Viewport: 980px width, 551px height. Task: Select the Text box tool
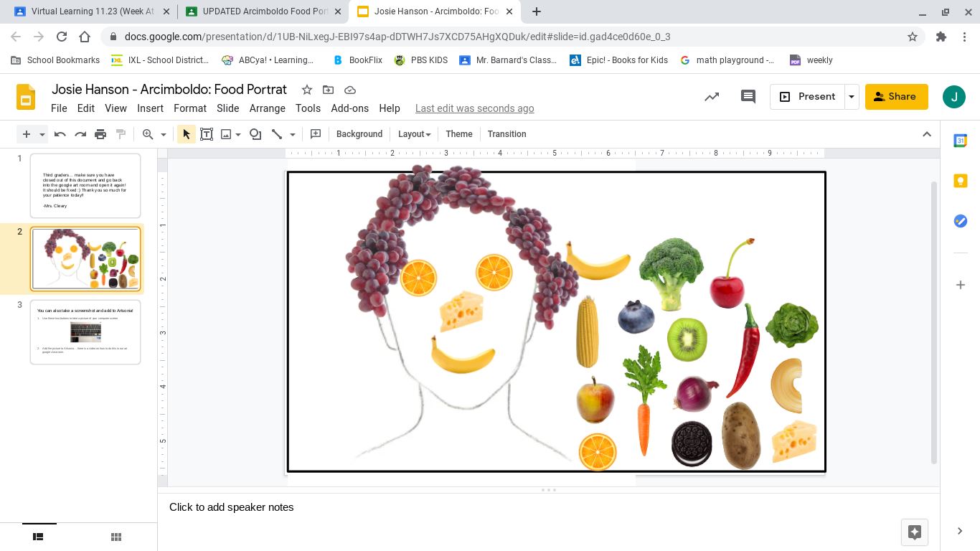[x=207, y=134]
